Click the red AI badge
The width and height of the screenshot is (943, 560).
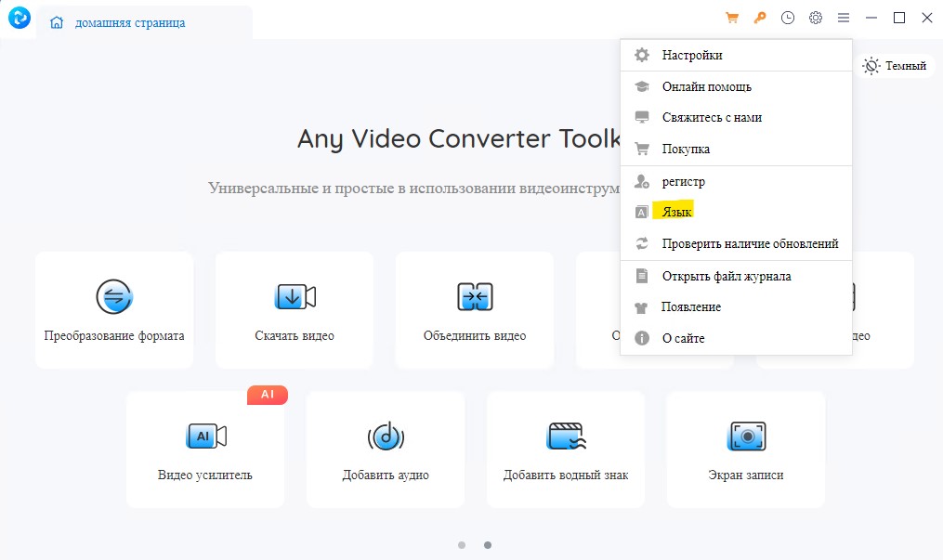tap(268, 394)
